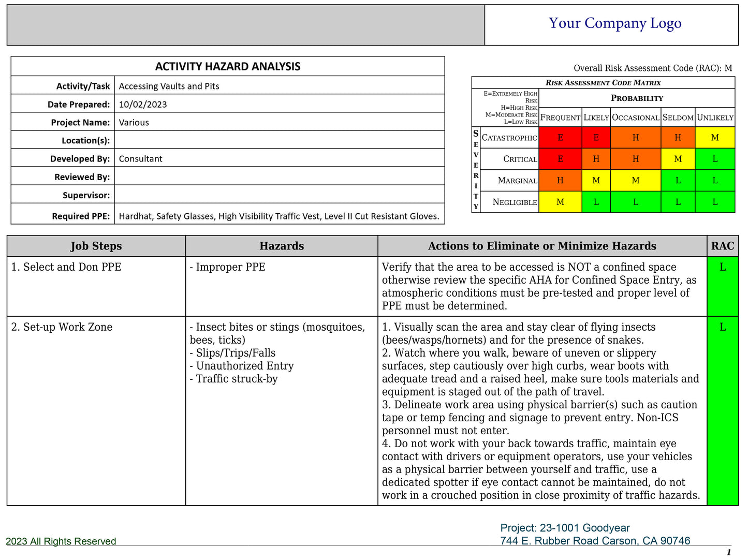Screen dimensions: 748x560
Task: Select the Date Prepared field 10/02/2023
Action: (x=143, y=104)
